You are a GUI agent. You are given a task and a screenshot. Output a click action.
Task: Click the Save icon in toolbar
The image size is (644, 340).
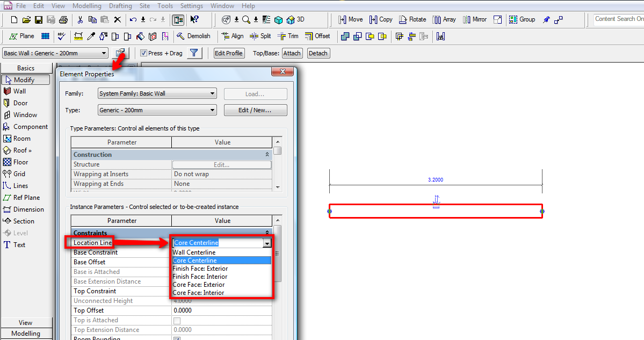click(x=39, y=20)
